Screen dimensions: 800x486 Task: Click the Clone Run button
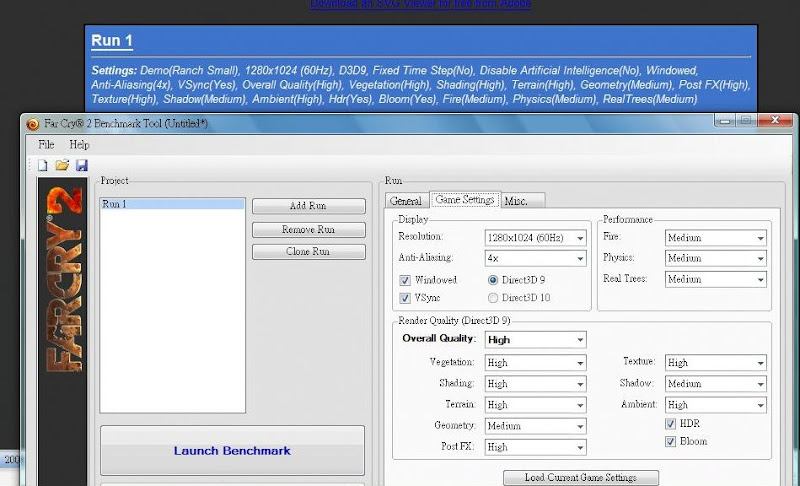pyautogui.click(x=309, y=252)
